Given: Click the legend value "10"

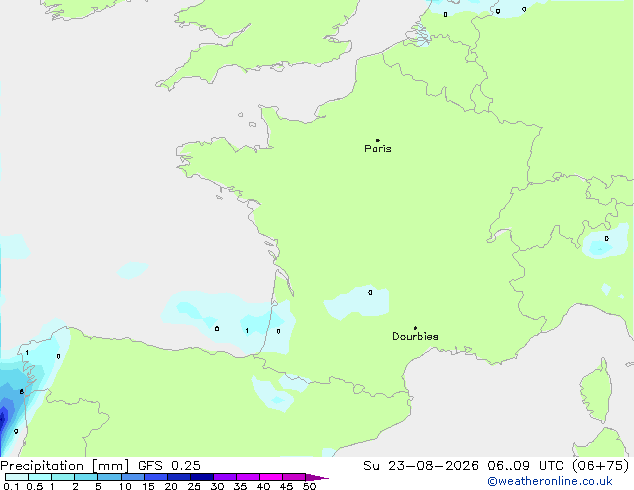Looking at the screenshot, I should tap(125, 486).
